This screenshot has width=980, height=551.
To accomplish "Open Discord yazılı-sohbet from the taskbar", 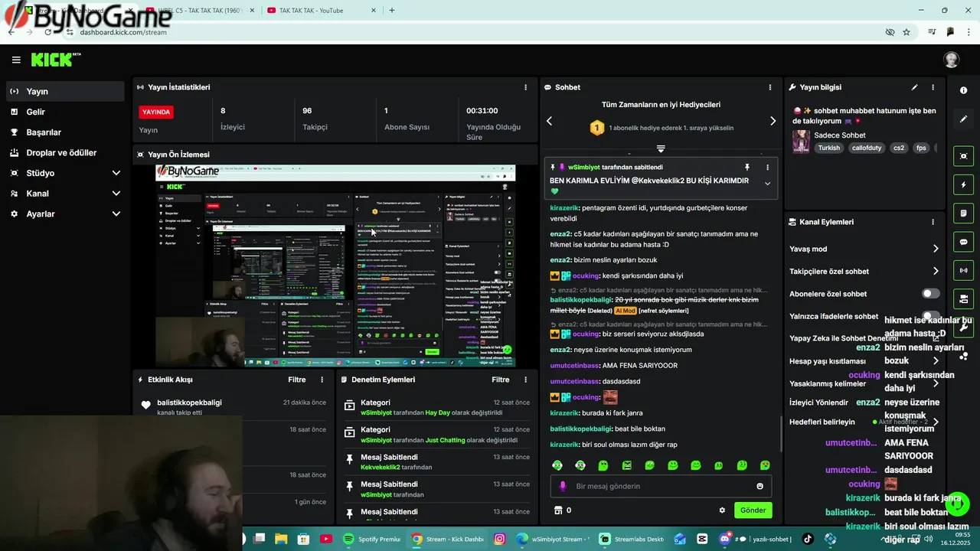I will 755,539.
